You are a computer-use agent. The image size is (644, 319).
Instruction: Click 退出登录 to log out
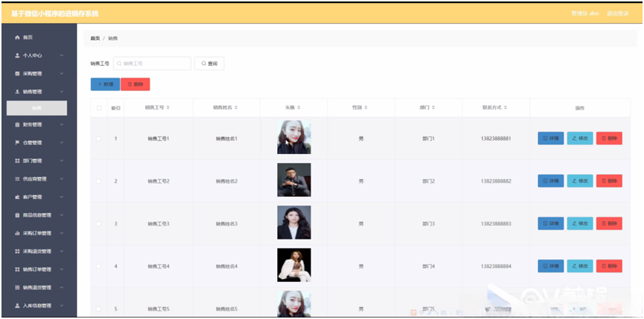pos(618,13)
